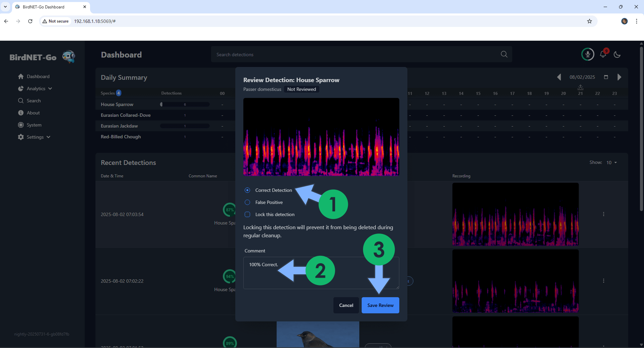Click the Species column header
This screenshot has width=644, height=348.
pos(108,93)
